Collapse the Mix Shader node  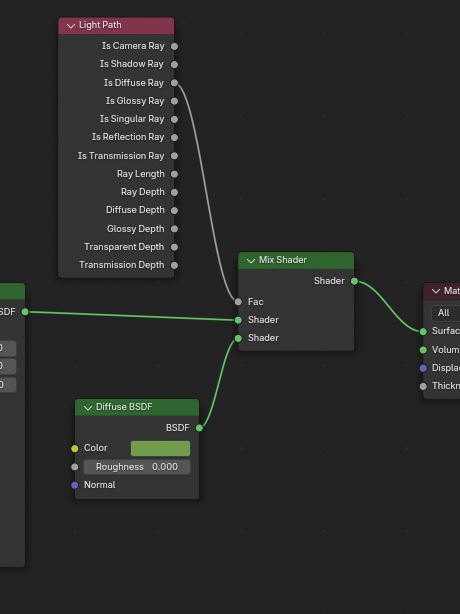click(251, 260)
